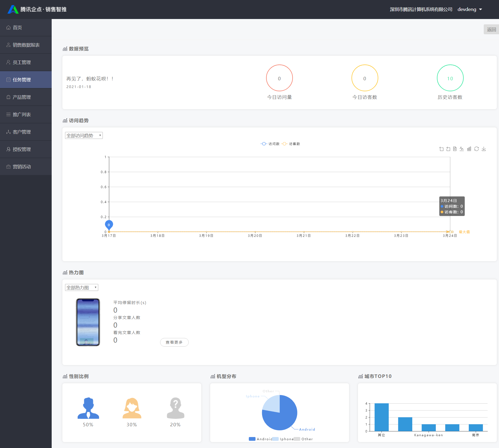499x448 pixels.
Task: Click the heatmap phone thumbnail
Action: pos(88,322)
